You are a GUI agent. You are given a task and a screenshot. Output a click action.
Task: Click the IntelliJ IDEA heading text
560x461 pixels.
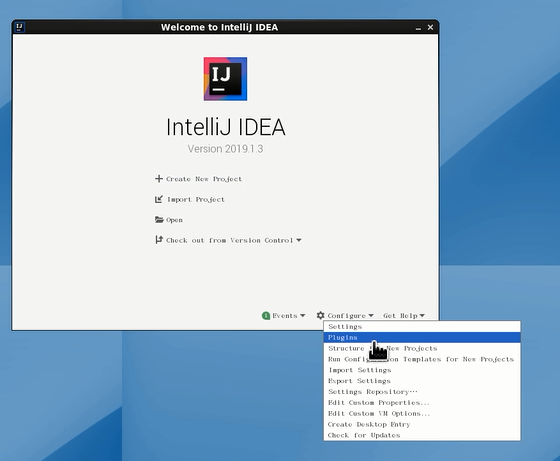(226, 127)
